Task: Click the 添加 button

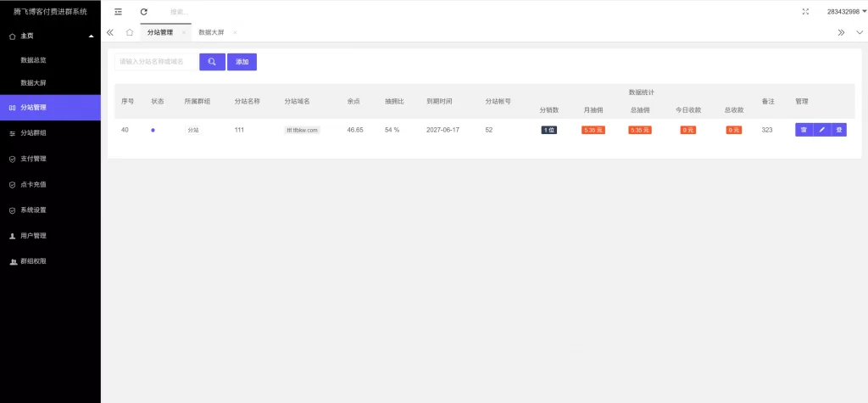Action: pos(242,62)
